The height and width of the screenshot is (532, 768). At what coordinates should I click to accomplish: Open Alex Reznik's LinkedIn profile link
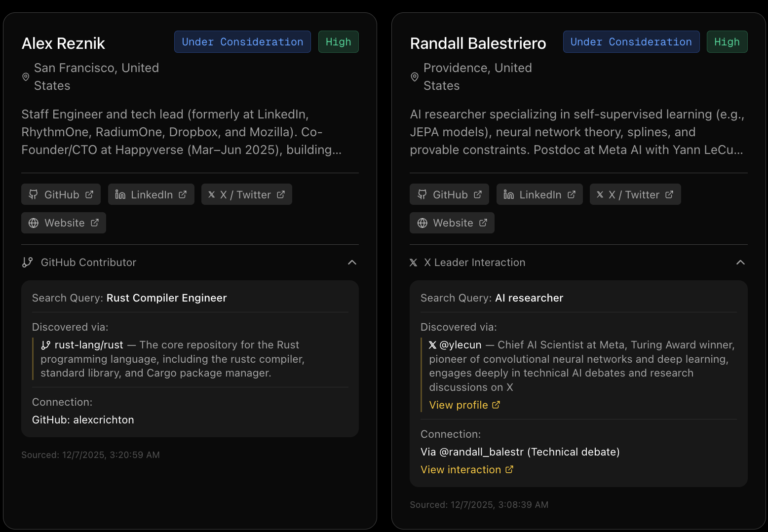pos(151,194)
